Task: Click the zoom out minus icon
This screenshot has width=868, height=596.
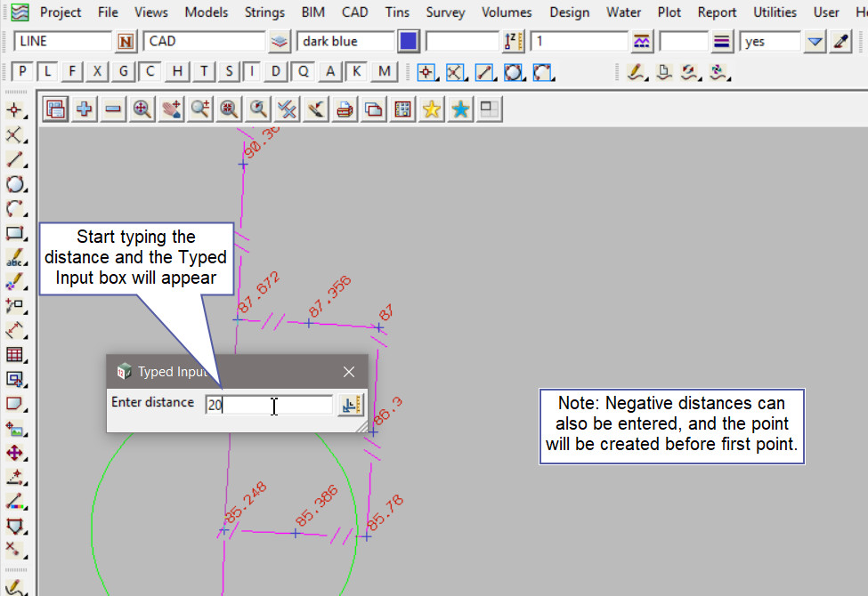Action: coord(113,109)
